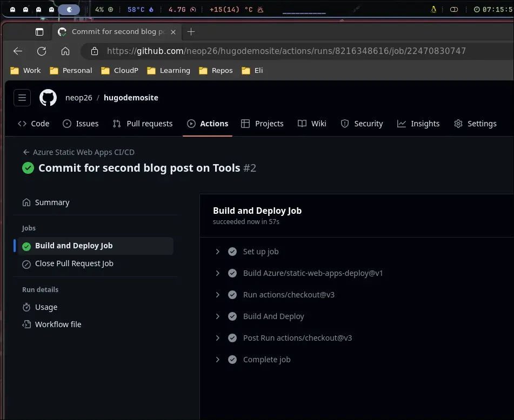
Task: Open repository Settings tab
Action: pos(475,124)
